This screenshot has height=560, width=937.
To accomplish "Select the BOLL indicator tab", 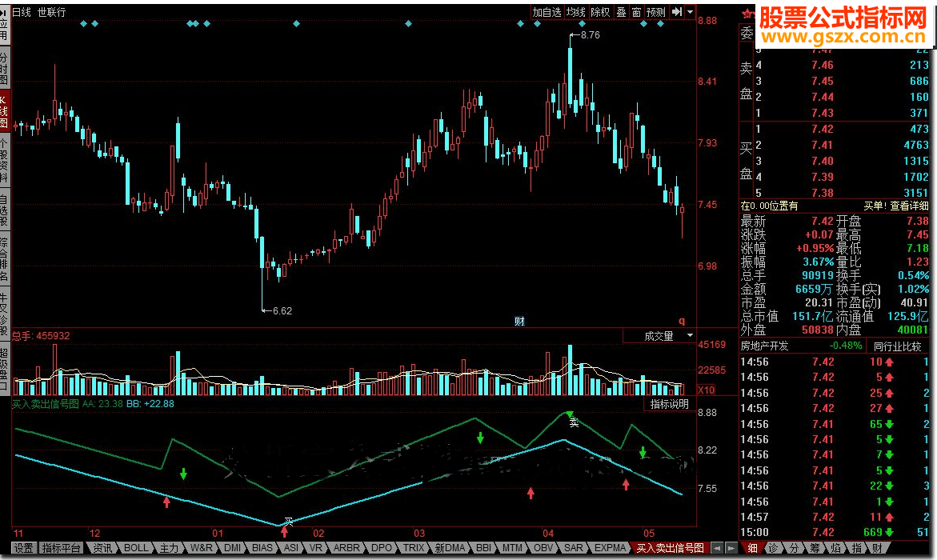I will click(135, 548).
